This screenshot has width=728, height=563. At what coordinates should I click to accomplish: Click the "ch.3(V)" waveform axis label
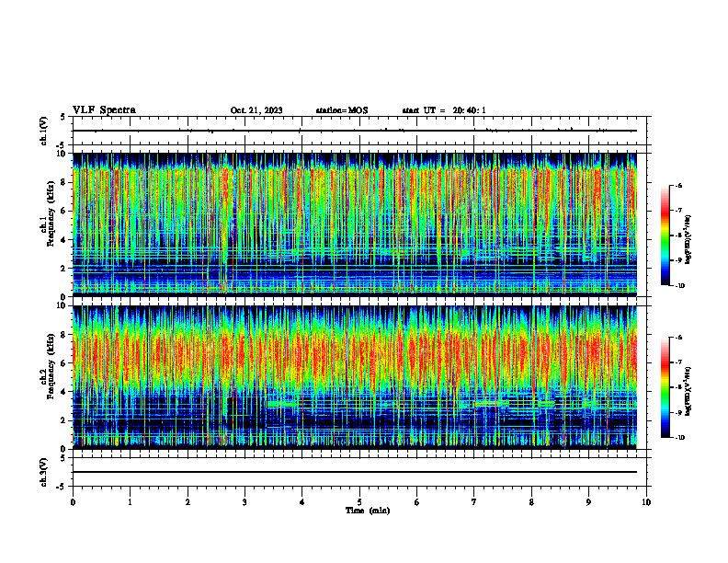click(x=43, y=472)
